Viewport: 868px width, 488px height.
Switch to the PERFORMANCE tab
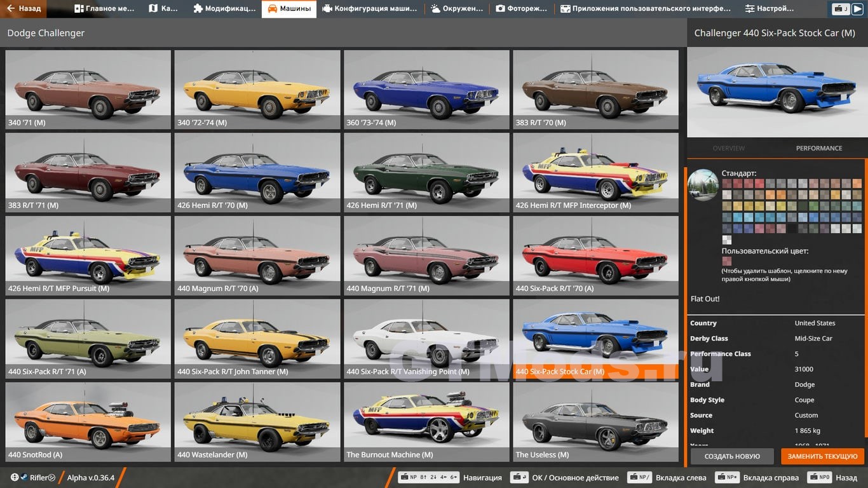(x=819, y=148)
